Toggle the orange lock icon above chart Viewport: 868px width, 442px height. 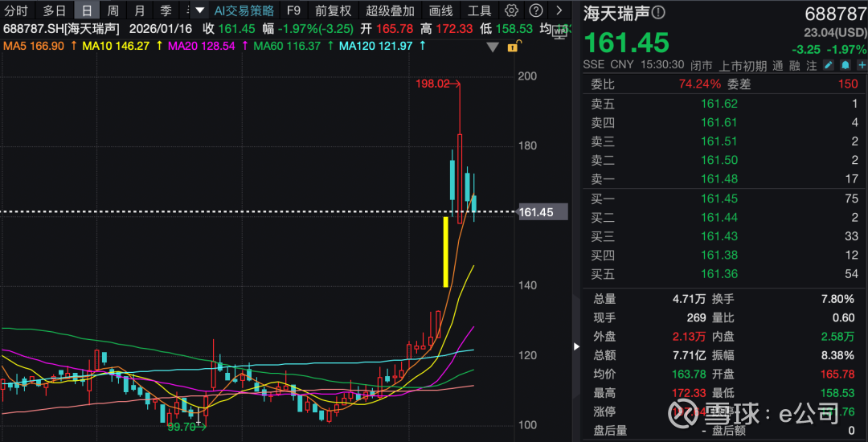(513, 47)
